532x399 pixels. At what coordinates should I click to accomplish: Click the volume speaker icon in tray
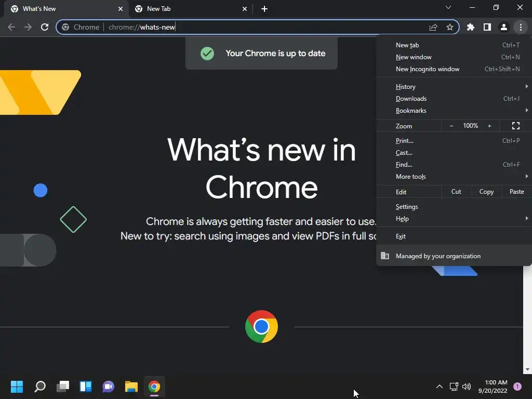(467, 386)
